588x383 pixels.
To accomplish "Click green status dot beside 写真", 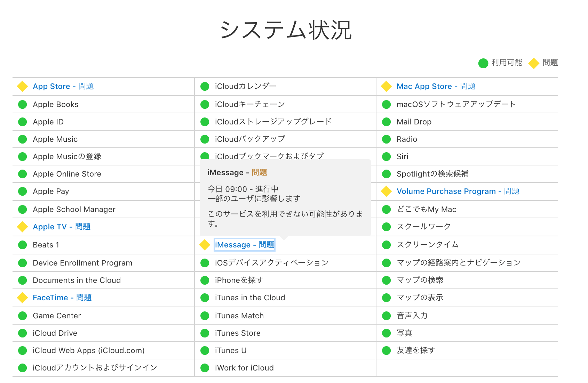I will coord(387,333).
